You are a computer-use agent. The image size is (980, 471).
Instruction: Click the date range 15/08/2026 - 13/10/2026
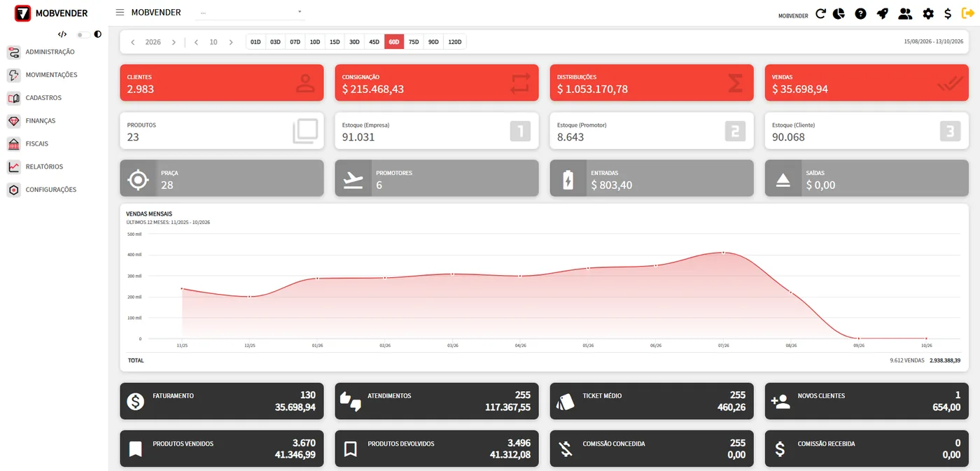(934, 42)
